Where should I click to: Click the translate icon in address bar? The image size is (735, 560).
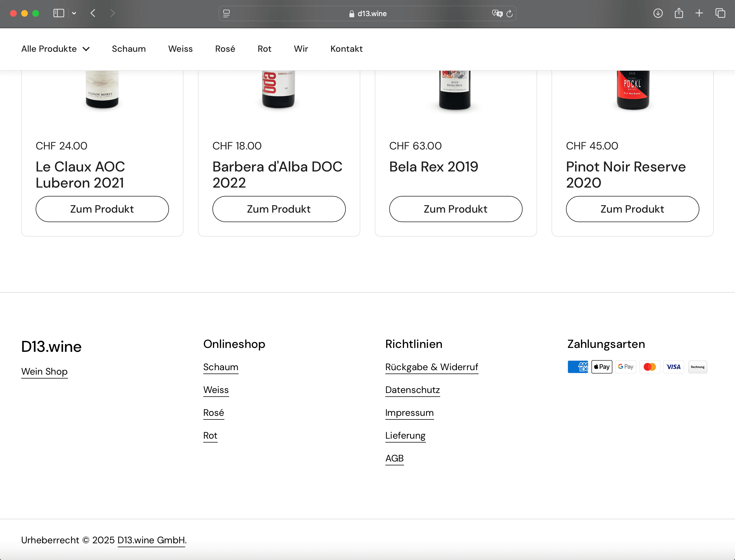pyautogui.click(x=497, y=13)
